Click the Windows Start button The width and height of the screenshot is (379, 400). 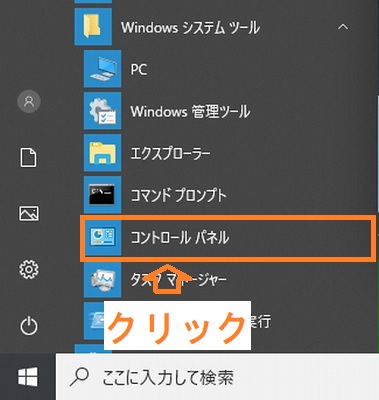click(28, 377)
